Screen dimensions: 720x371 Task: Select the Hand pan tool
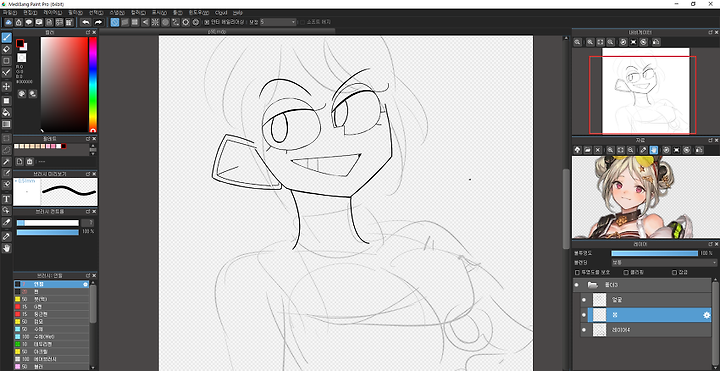click(6, 248)
